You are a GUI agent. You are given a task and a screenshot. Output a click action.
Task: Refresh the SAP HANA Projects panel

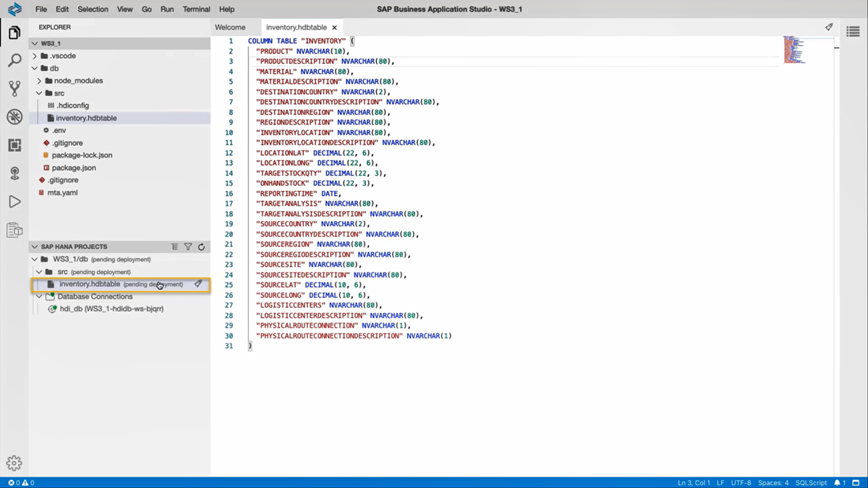coord(202,247)
